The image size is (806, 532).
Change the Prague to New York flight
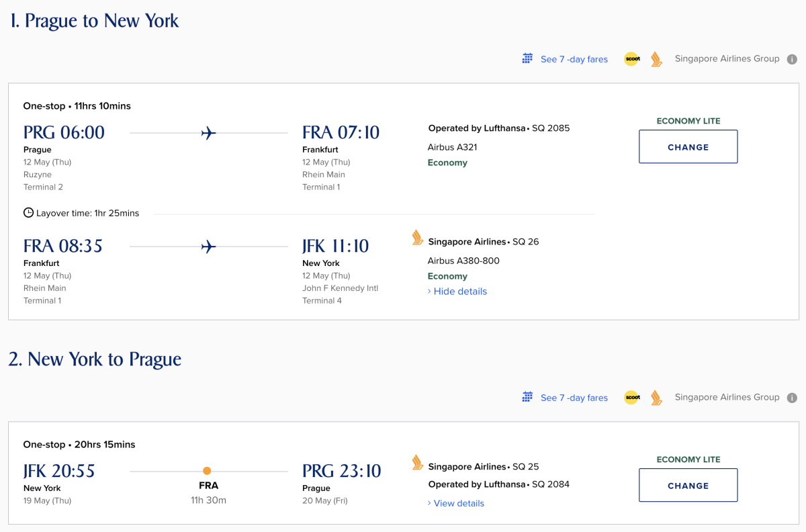[x=688, y=146]
